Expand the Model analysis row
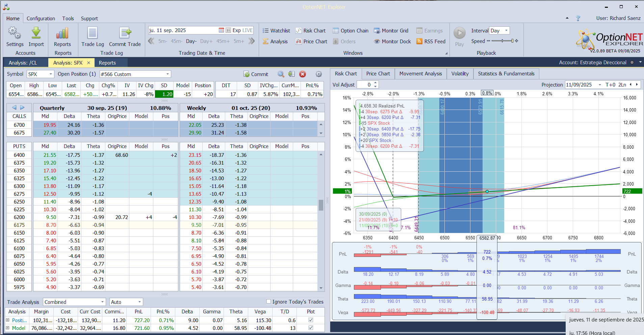Screen dimensions: 644x335 coord(8,328)
